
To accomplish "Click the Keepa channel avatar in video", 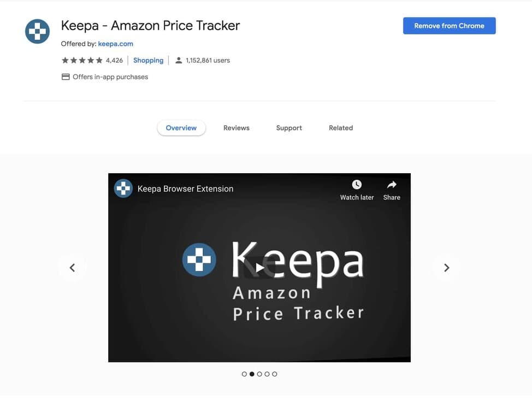I will tap(123, 188).
